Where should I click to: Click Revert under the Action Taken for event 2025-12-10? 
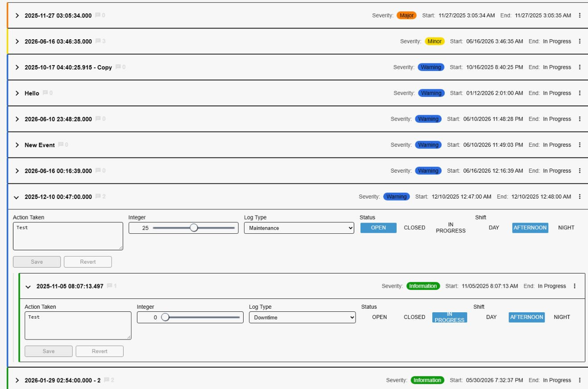coord(88,262)
